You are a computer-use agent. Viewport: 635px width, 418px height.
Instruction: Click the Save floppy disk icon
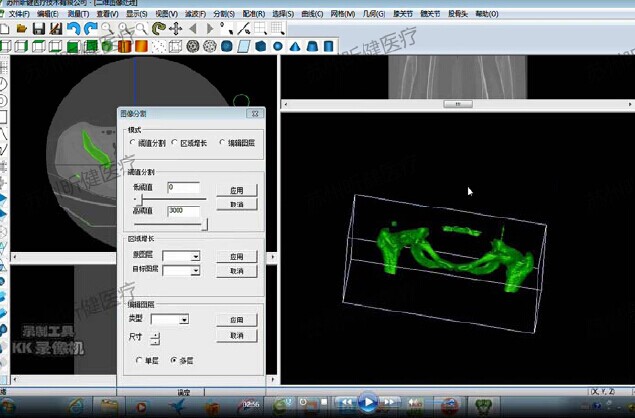[39, 29]
